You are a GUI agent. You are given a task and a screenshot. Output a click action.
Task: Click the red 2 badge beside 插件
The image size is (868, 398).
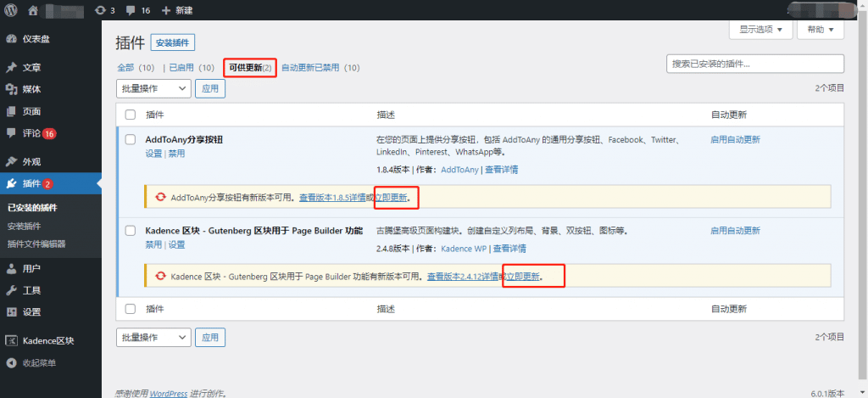point(47,183)
